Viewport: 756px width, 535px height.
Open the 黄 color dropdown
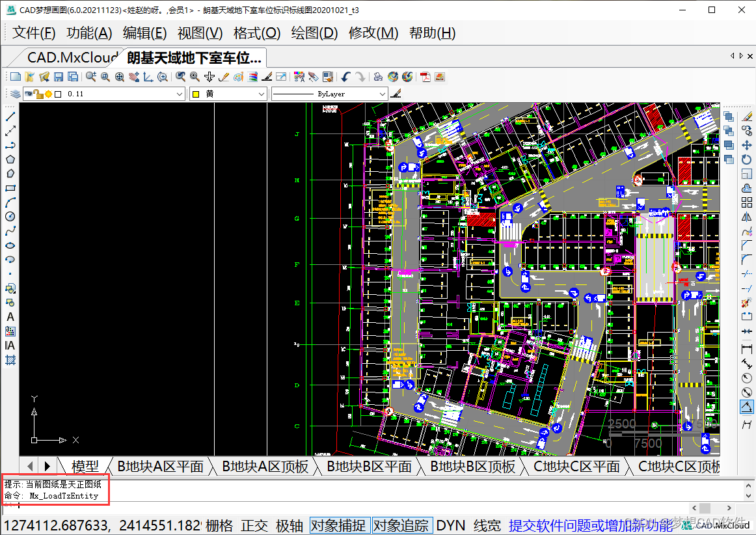(261, 94)
